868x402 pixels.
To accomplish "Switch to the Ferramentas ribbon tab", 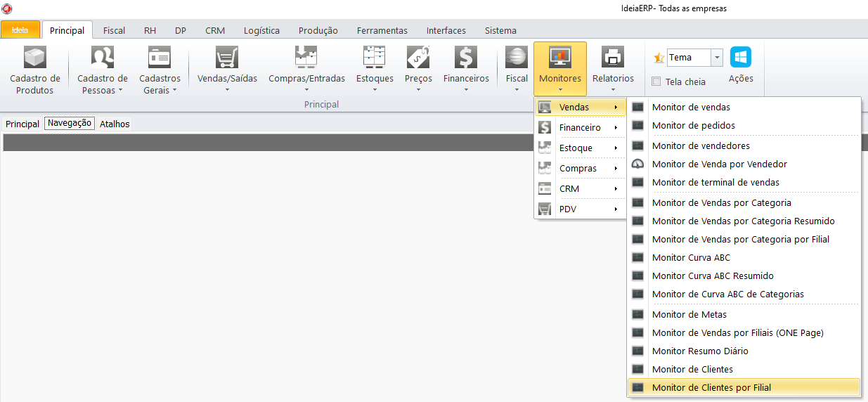I will point(382,30).
